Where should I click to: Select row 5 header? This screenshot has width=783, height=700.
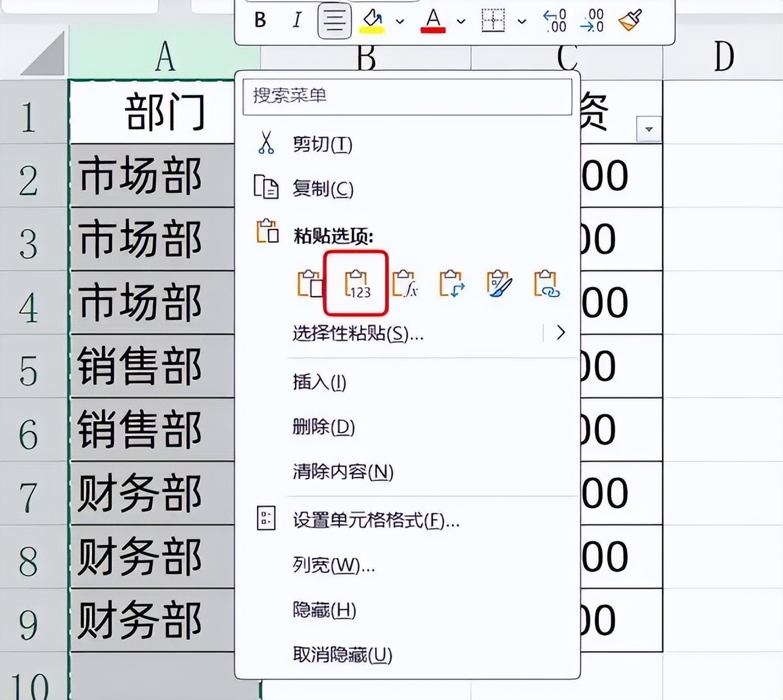pyautogui.click(x=34, y=367)
